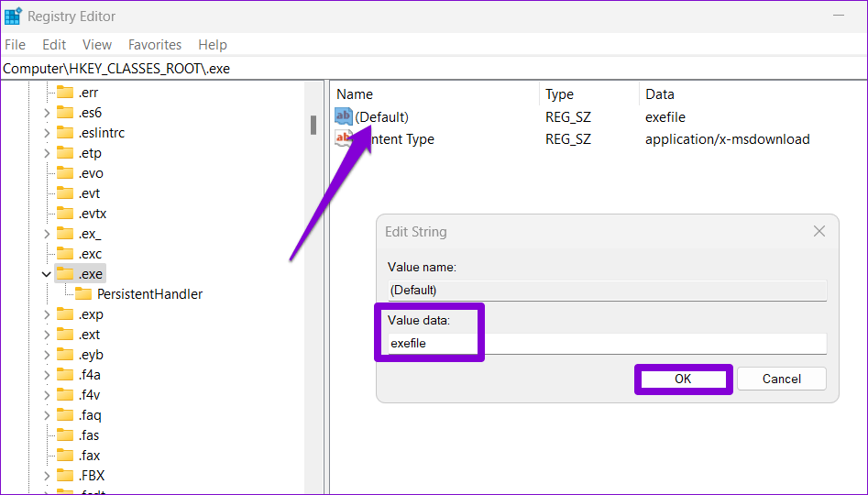Close the Edit String dialog

point(819,231)
